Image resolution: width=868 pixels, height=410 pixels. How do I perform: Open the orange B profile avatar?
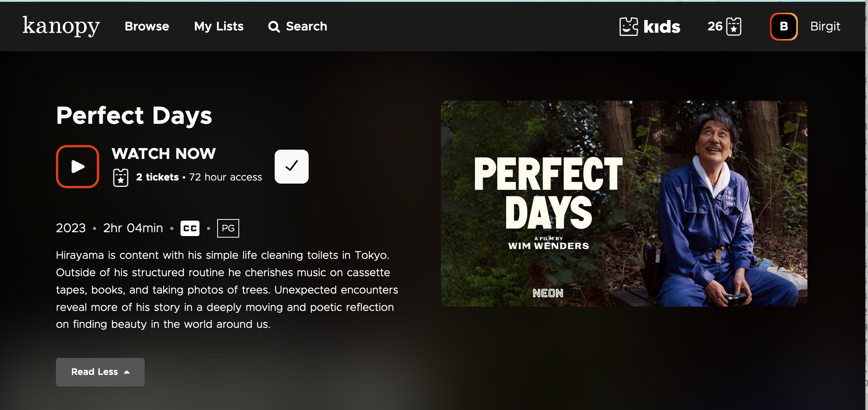(784, 27)
